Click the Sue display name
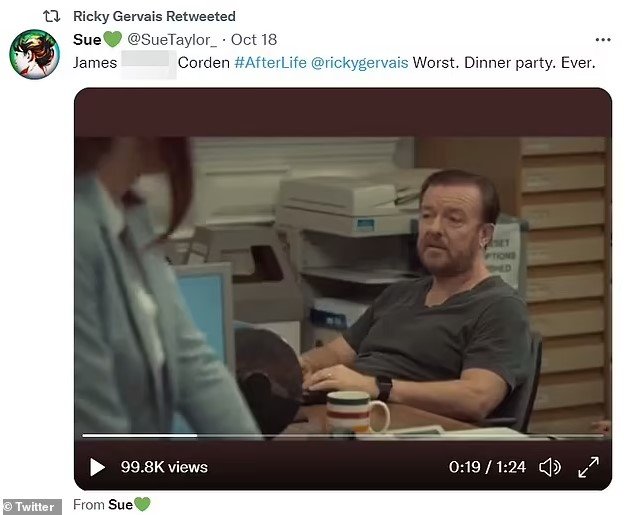The height and width of the screenshot is (515, 627). tap(87, 40)
